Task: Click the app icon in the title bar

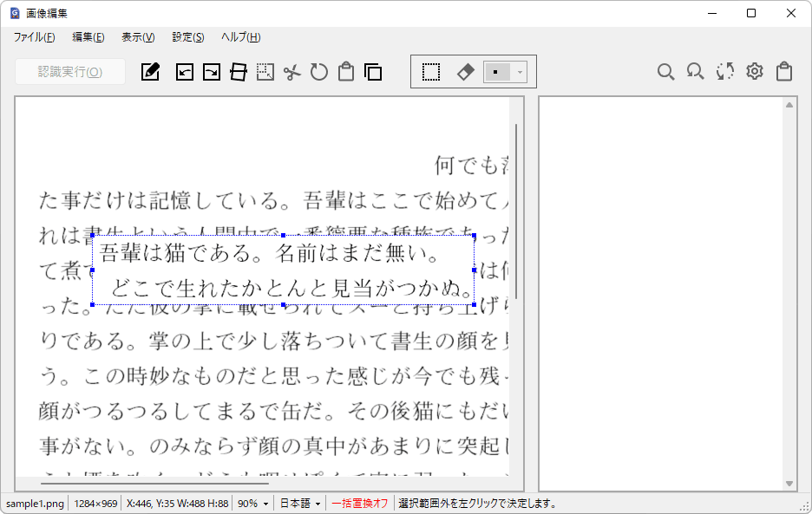Action: click(x=15, y=13)
